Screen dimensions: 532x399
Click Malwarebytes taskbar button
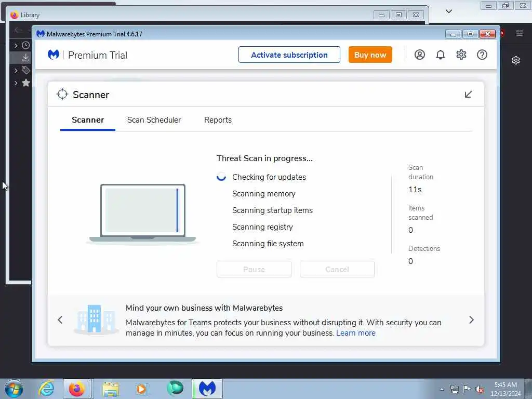(x=207, y=389)
